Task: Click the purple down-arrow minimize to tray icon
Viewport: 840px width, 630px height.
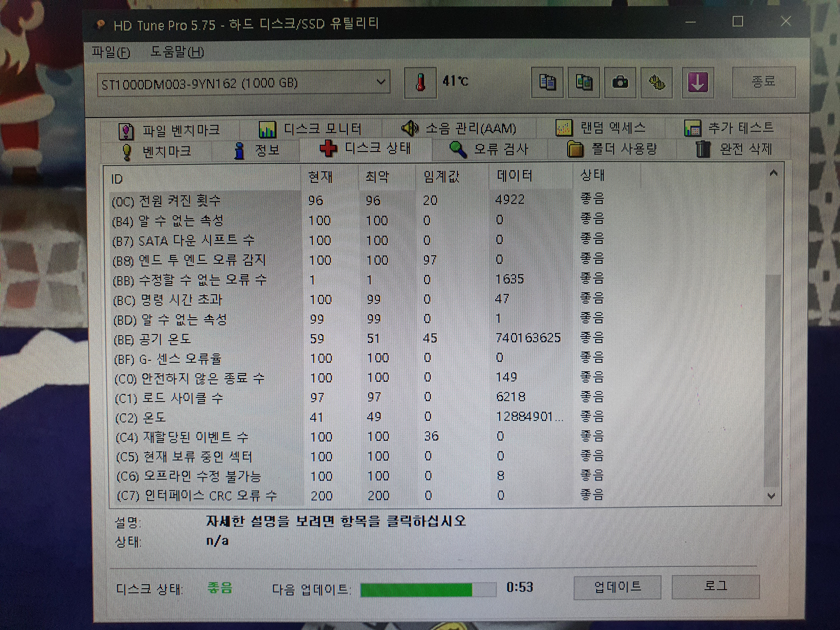Action: point(697,82)
